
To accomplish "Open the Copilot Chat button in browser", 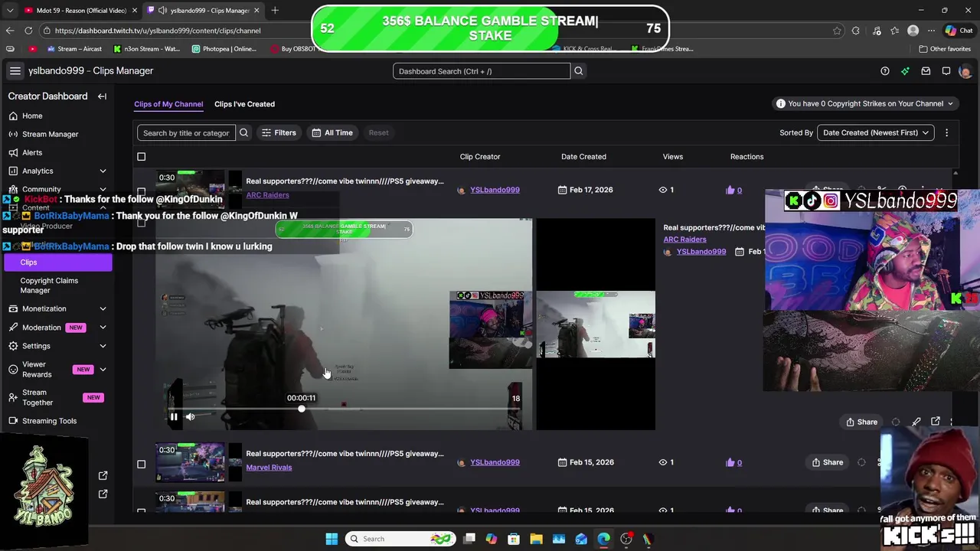I will (x=959, y=31).
